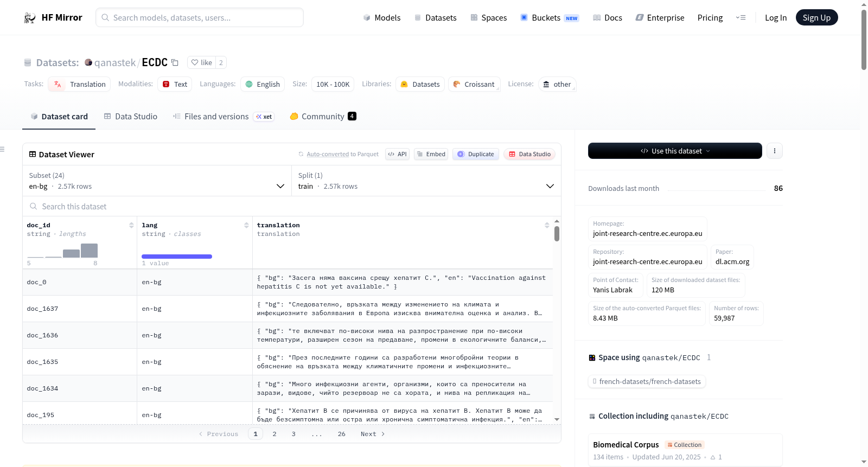Click the Translation task icon

coord(58,84)
